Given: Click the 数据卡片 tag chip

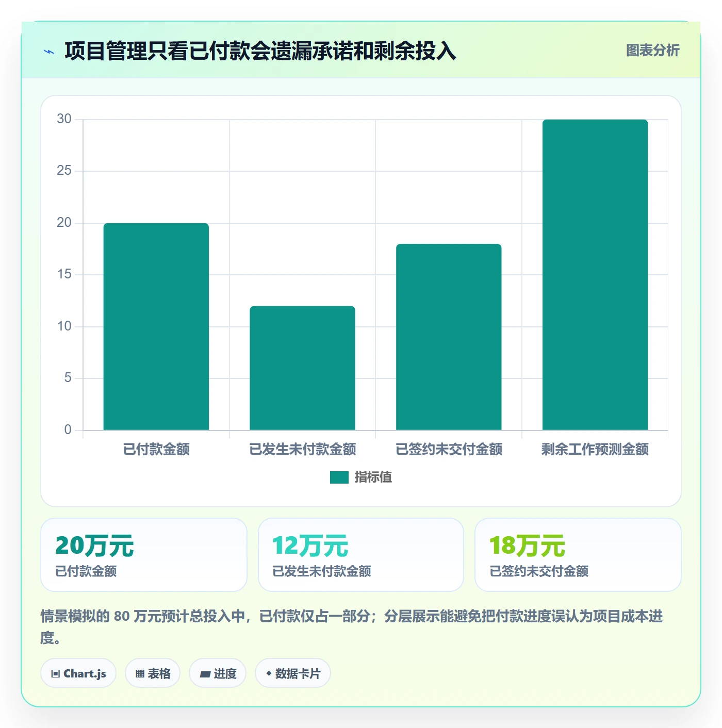Looking at the screenshot, I should (293, 673).
